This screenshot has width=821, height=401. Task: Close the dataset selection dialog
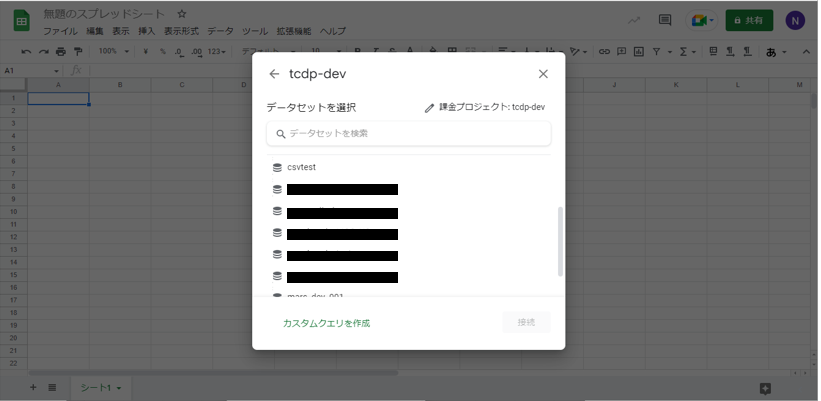(543, 74)
